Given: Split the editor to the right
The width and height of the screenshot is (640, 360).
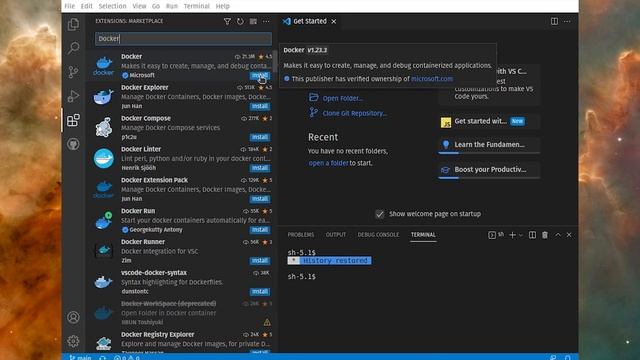Looking at the screenshot, I should [x=554, y=21].
